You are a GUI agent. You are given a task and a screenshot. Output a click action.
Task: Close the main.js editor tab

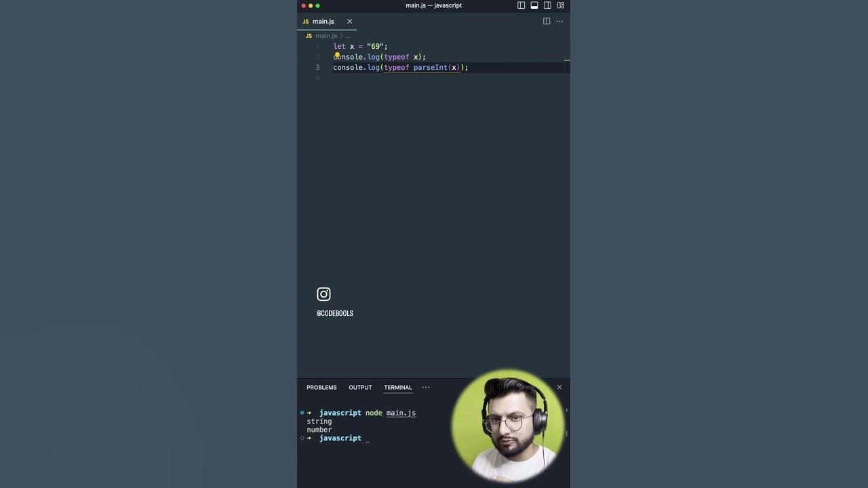coord(349,22)
